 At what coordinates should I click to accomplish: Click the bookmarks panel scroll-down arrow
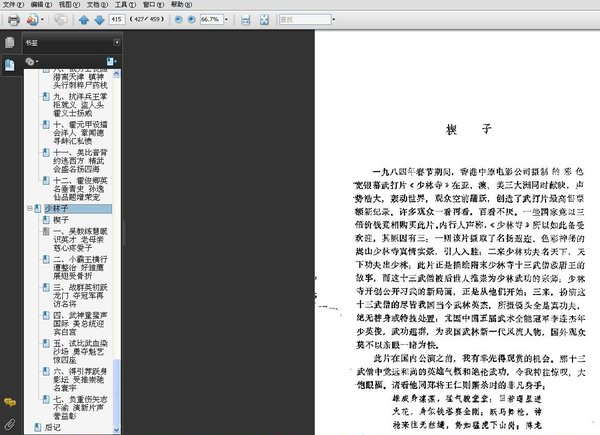117,430
